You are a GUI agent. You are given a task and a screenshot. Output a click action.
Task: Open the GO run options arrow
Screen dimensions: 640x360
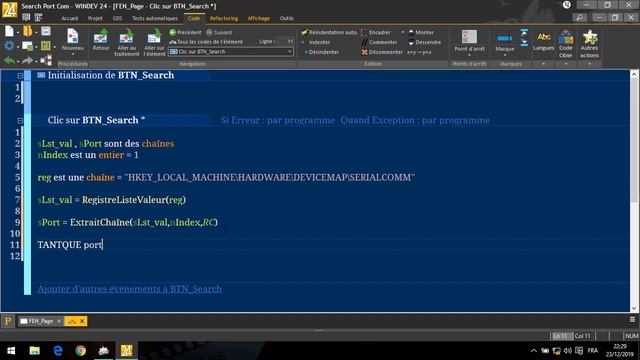(54, 47)
